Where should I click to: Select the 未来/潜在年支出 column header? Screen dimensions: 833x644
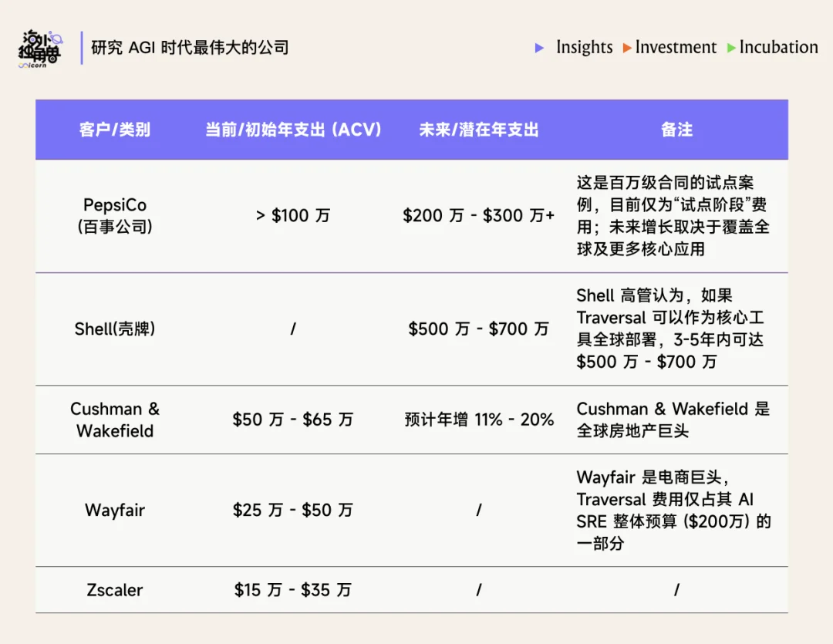(479, 130)
